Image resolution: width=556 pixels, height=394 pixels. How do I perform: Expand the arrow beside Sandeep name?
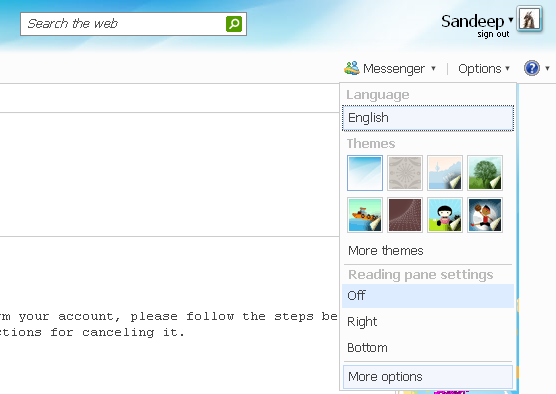[511, 20]
